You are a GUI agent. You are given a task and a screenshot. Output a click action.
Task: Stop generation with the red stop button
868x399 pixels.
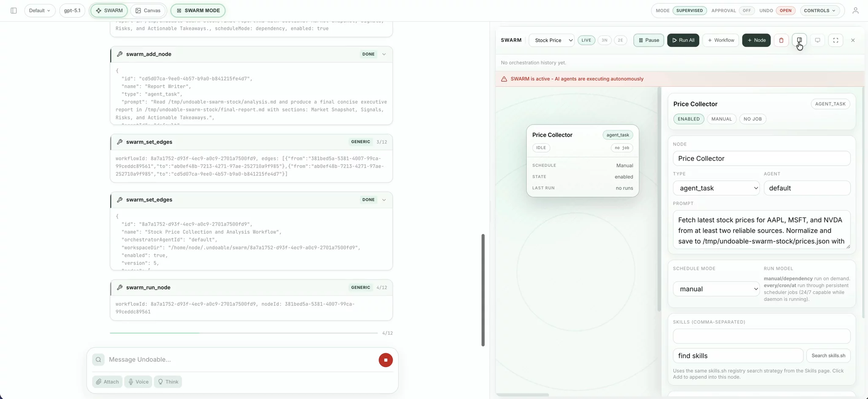click(385, 360)
